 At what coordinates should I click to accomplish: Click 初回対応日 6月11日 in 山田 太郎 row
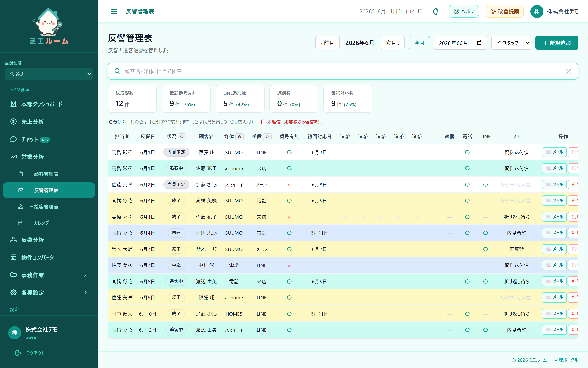(x=319, y=233)
